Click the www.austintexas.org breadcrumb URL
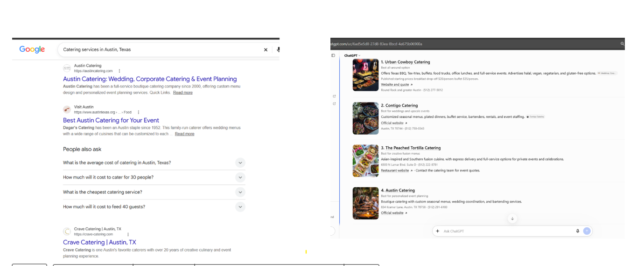 point(103,112)
